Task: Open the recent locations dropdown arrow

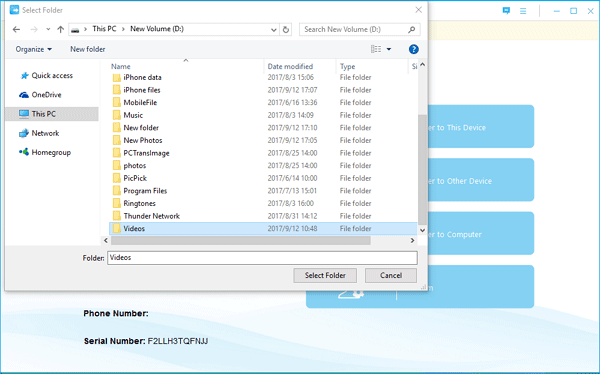Action: coord(48,29)
